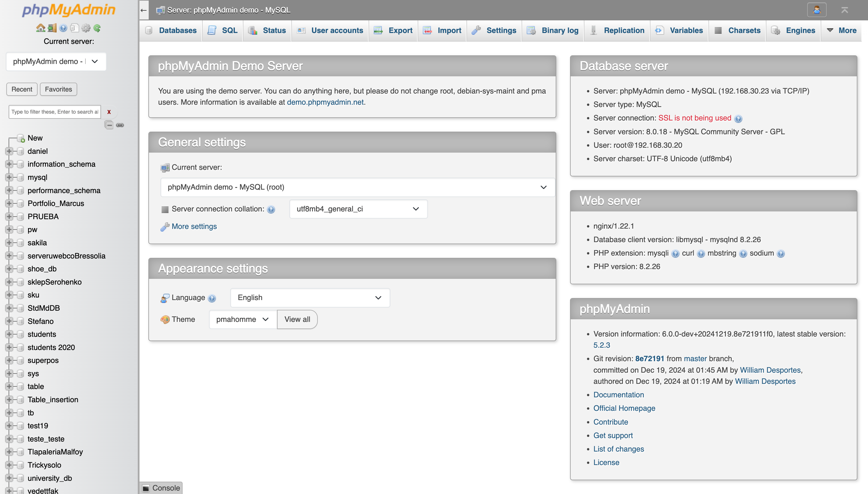The image size is (868, 494).
Task: Click the database icon beside sakila
Action: coord(20,243)
